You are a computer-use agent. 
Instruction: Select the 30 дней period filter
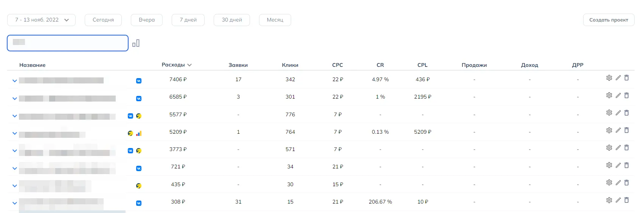pyautogui.click(x=232, y=20)
